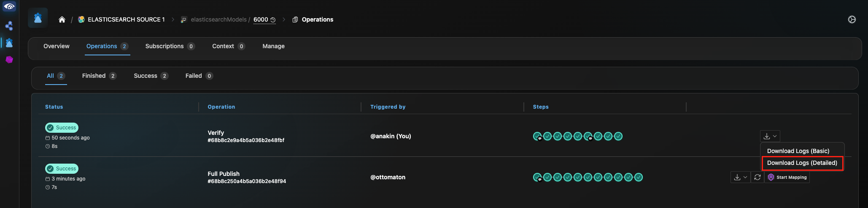This screenshot has width=868, height=208.
Task: Filter operations by Failed
Action: coord(199,76)
